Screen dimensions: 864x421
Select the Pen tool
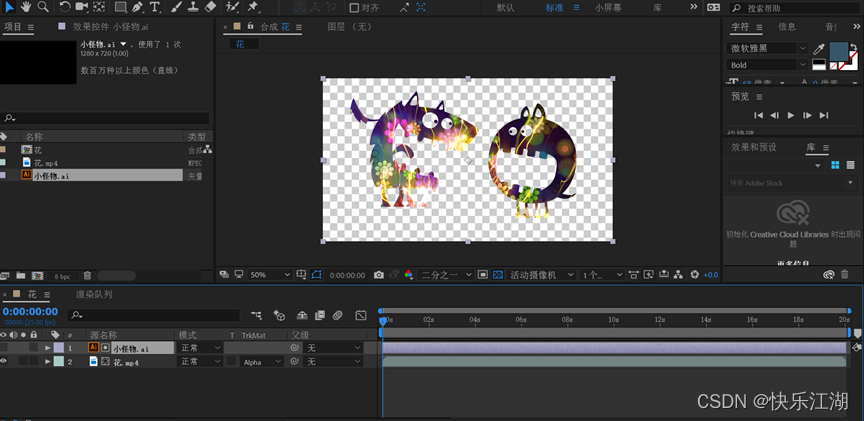tap(137, 7)
